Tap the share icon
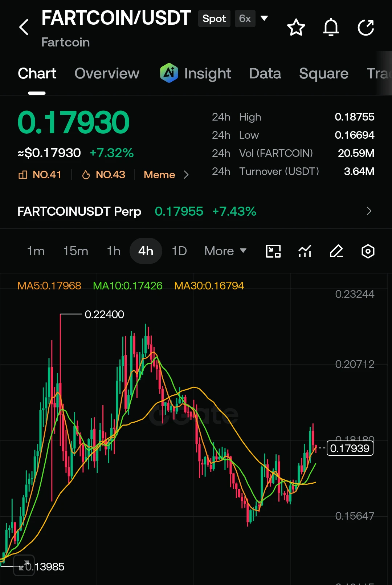 point(366,27)
